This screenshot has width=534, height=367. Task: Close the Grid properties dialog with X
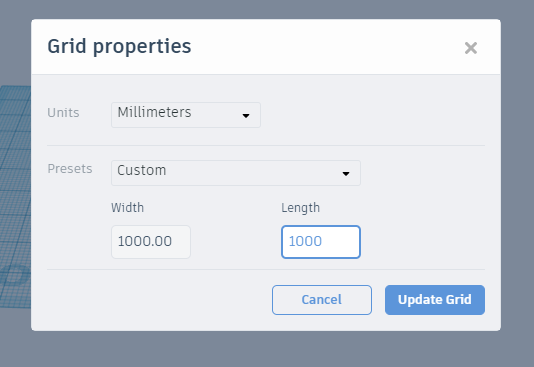tap(471, 48)
